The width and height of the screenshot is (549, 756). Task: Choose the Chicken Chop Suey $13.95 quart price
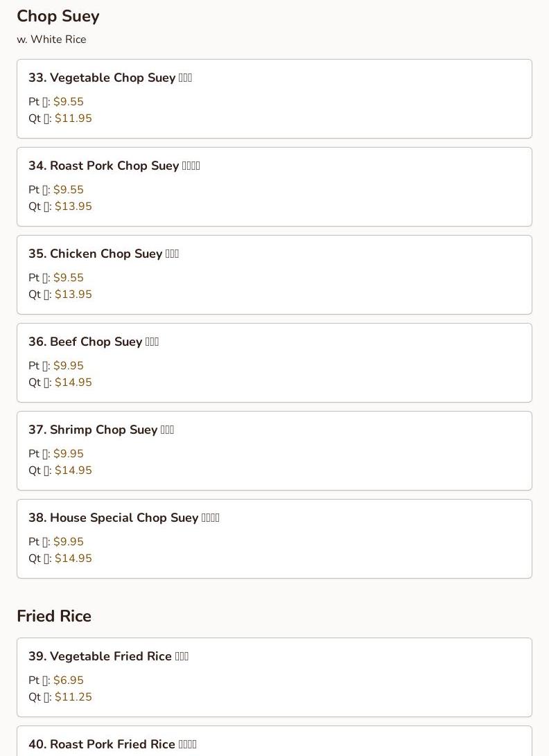pyautogui.click(x=73, y=295)
